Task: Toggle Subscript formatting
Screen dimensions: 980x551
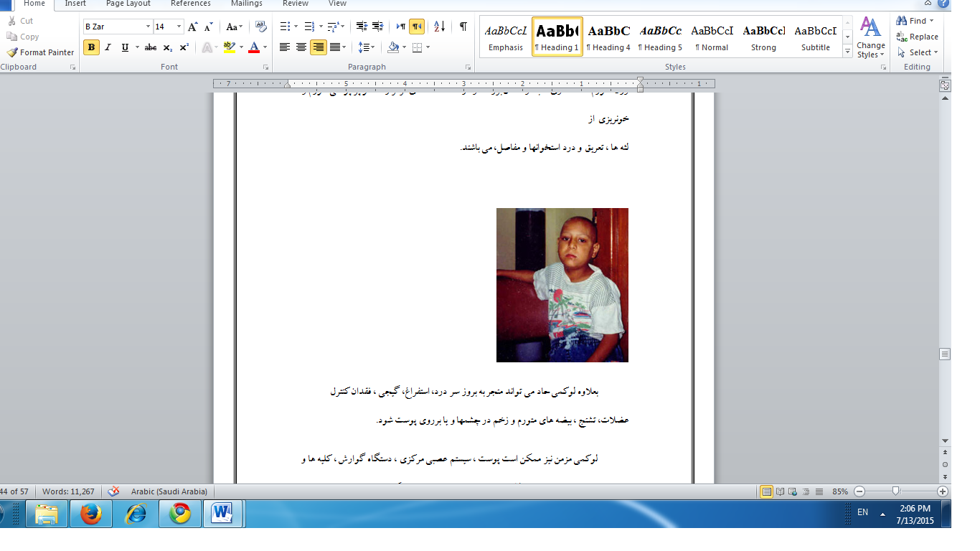Action: 167,47
